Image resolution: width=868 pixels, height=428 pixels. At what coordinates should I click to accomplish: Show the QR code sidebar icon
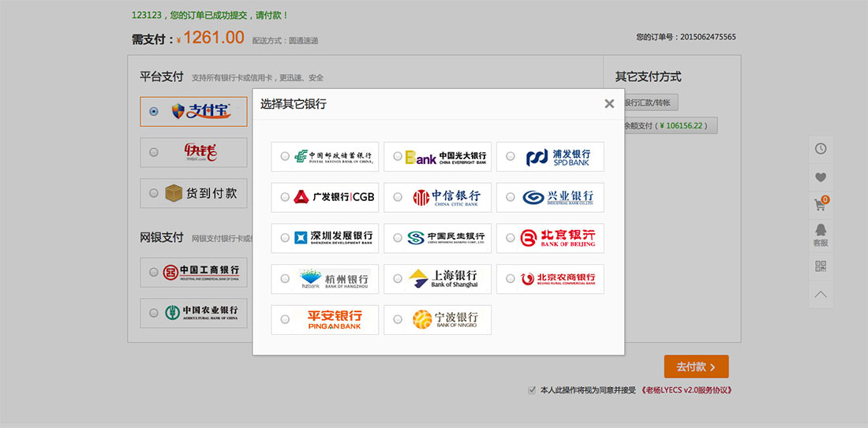[x=821, y=266]
